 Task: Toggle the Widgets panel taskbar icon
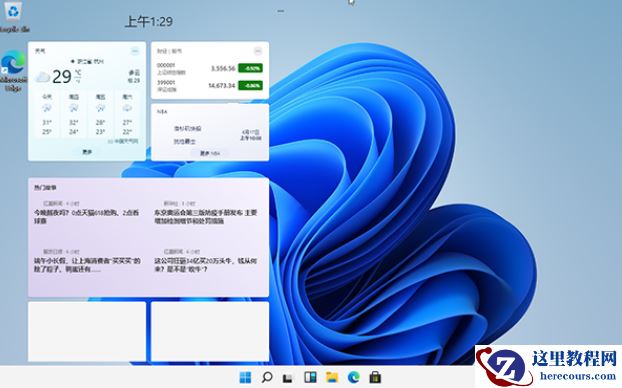pyautogui.click(x=310, y=377)
